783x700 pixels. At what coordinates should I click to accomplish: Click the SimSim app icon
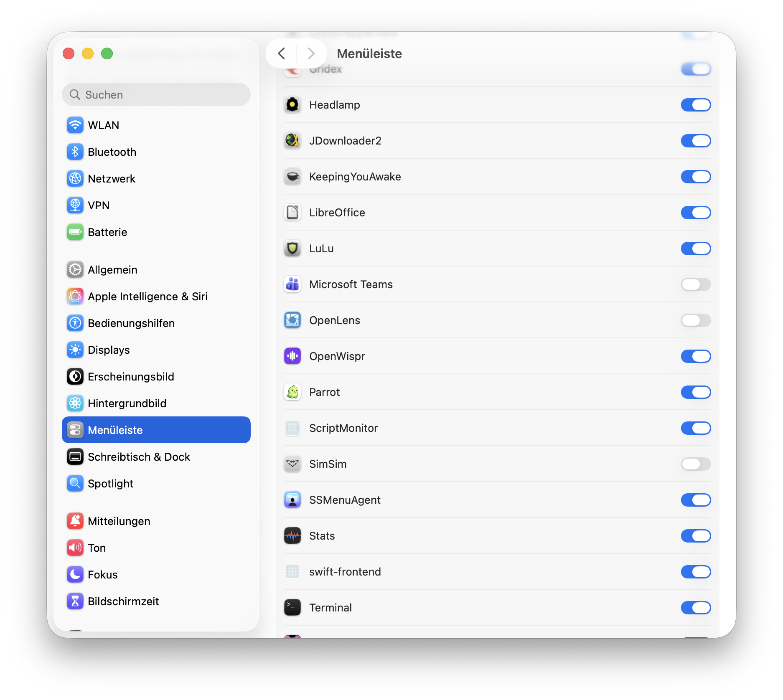tap(292, 464)
